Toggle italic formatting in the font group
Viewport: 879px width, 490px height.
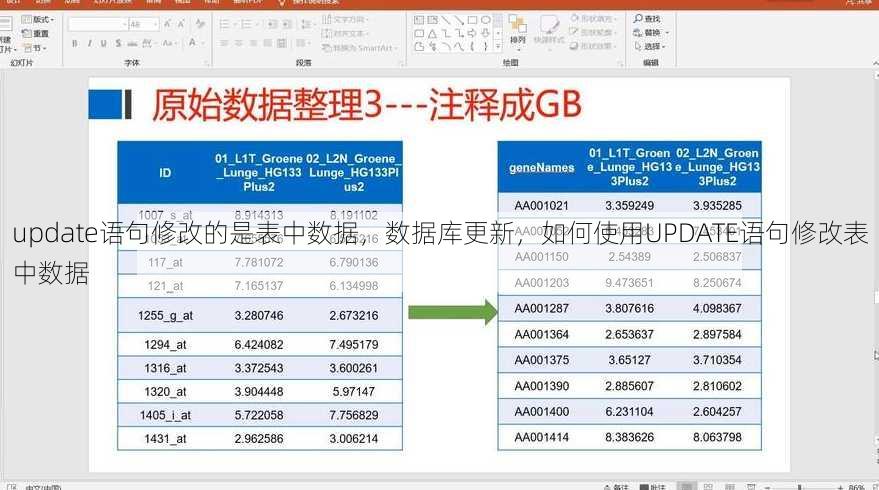[89, 43]
